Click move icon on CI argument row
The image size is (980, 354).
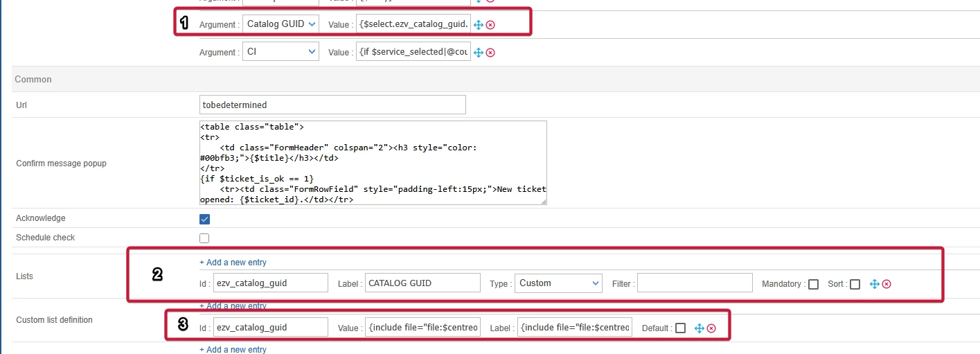point(479,52)
